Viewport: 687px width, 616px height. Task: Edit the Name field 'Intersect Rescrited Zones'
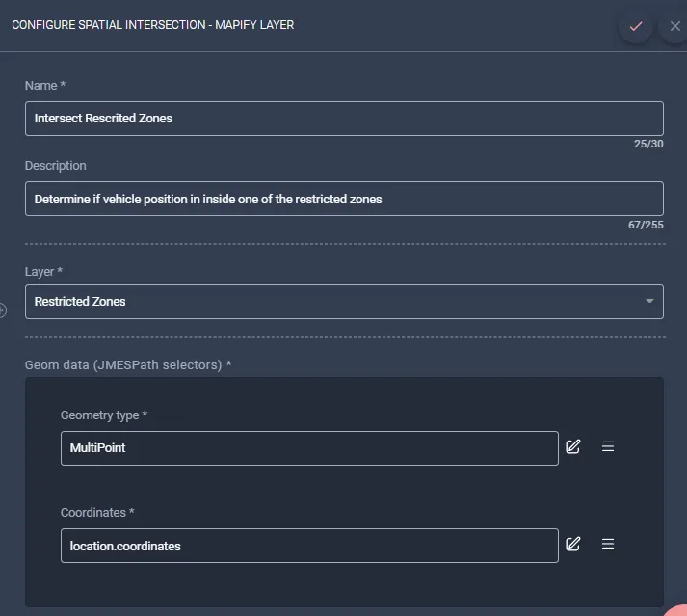pos(344,119)
